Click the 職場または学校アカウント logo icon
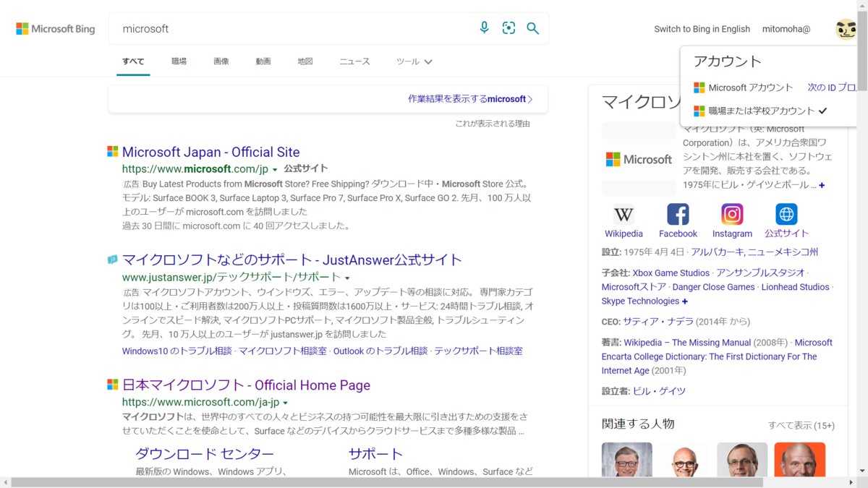Viewport: 868px width, 488px height. 699,111
